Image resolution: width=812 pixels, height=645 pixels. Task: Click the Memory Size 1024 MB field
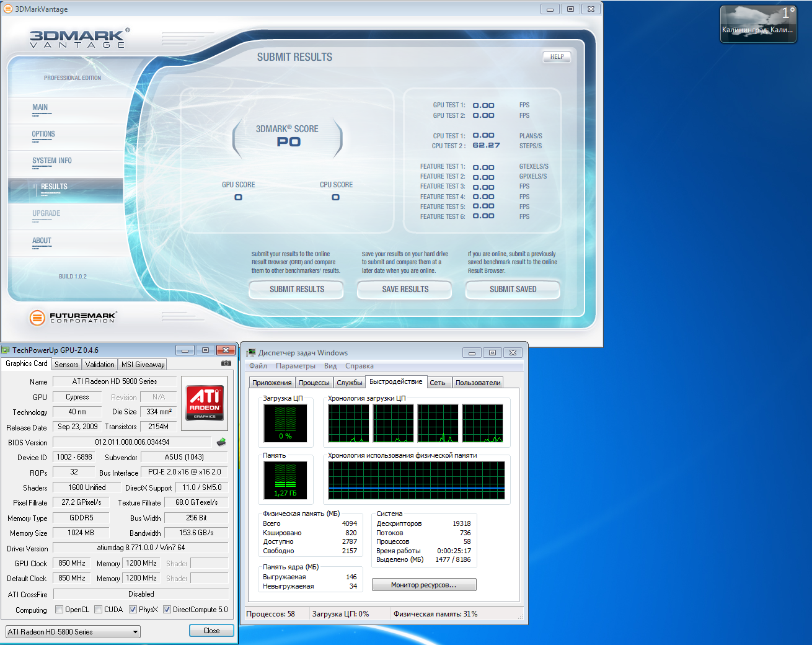pos(81,533)
